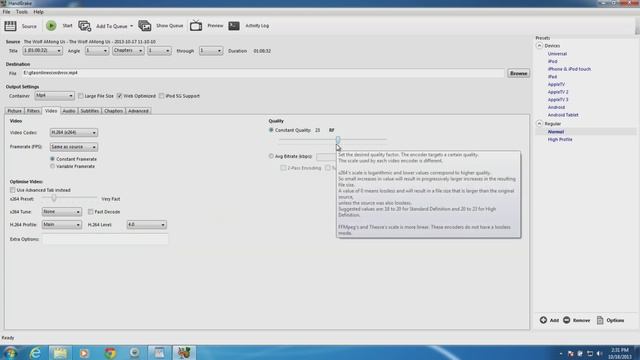Open the File menu
The width and height of the screenshot is (640, 360).
tap(6, 12)
